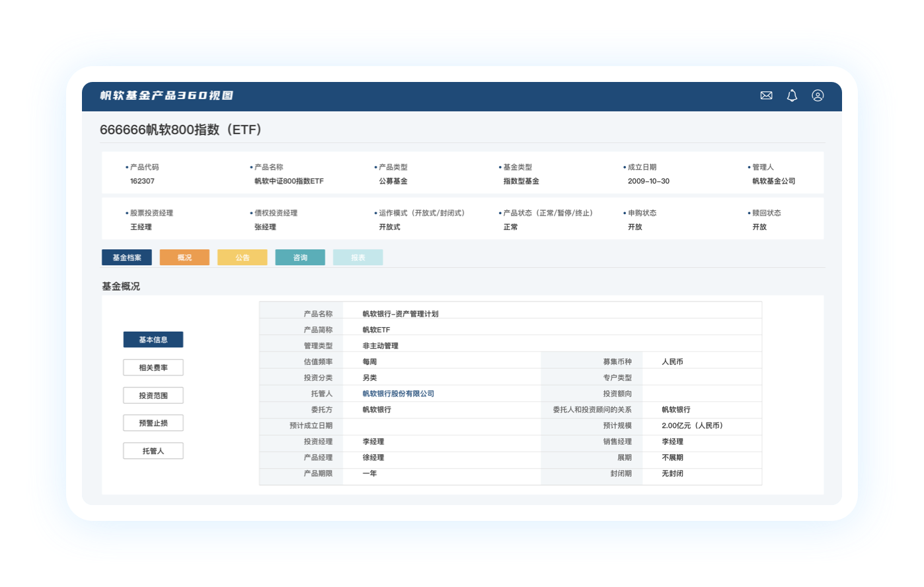Screen dimensions: 924x587
Task: Switch to the 报表 tab
Action: pos(358,258)
